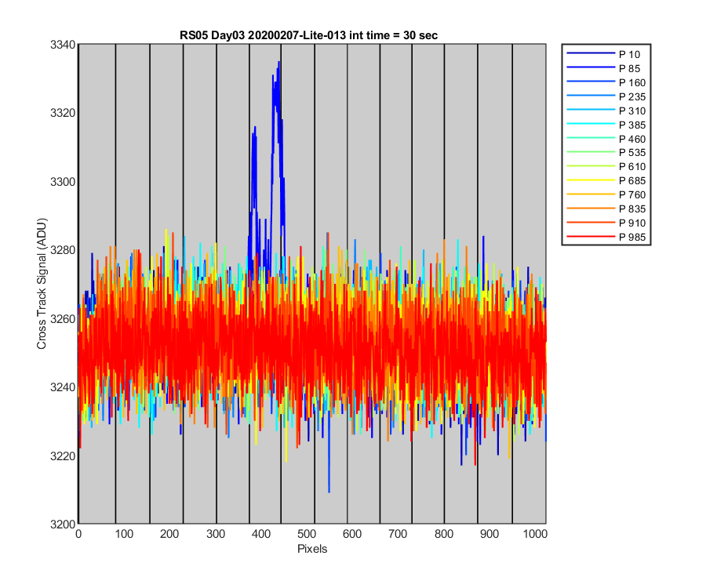Click the P 685 yellow legend line sample
Viewport: 706px width, 588px height.
591,180
